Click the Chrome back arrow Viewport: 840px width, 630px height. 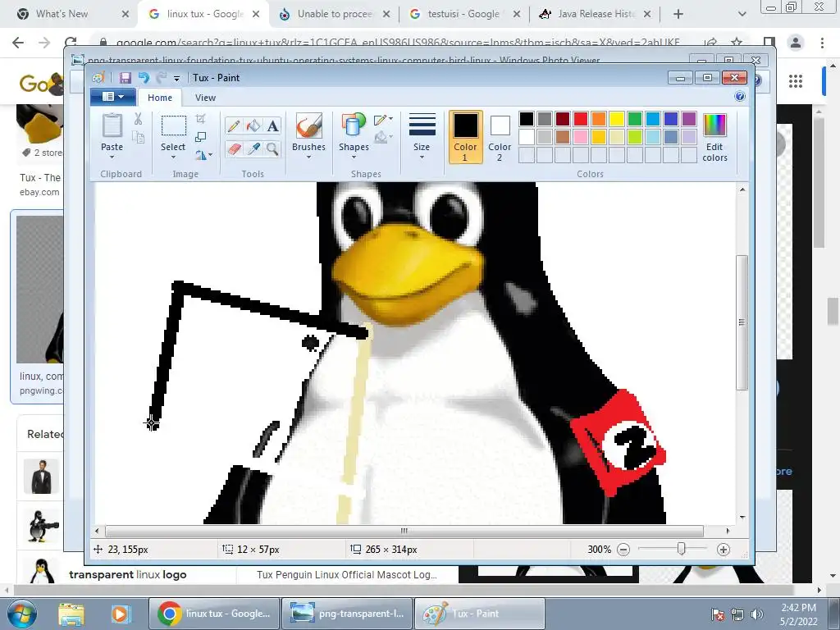(18, 43)
